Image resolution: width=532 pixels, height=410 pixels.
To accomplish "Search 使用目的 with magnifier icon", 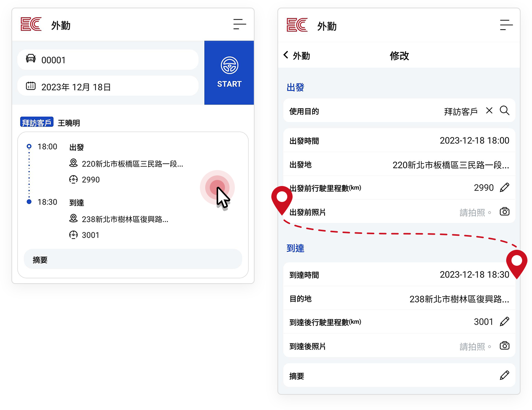I will [x=504, y=110].
